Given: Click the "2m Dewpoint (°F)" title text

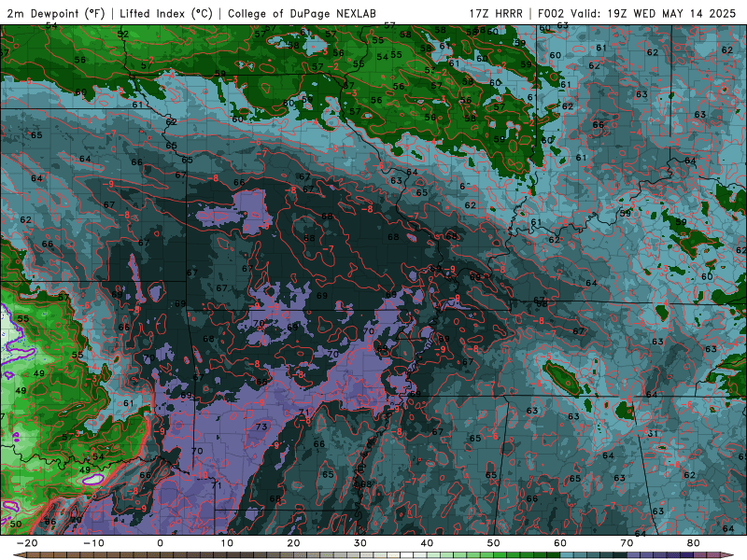Looking at the screenshot, I should pyautogui.click(x=56, y=13).
